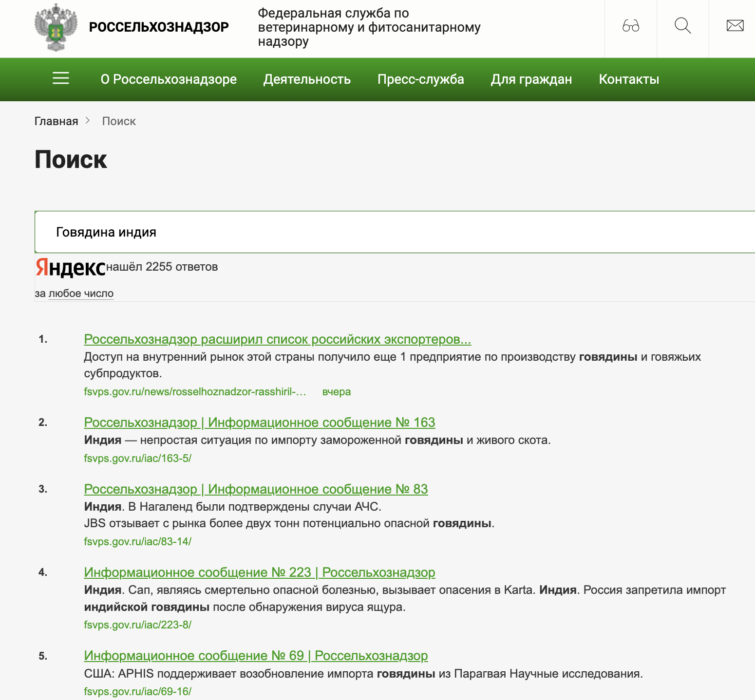Screen dimensions: 755x700
Task: Open the О Россельхознадзоре menu
Action: pos(169,79)
